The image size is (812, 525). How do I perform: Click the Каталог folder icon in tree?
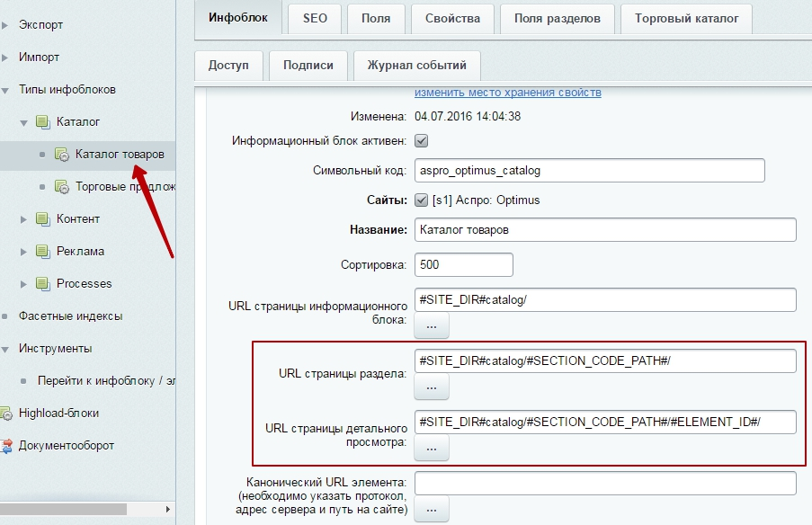(x=42, y=122)
